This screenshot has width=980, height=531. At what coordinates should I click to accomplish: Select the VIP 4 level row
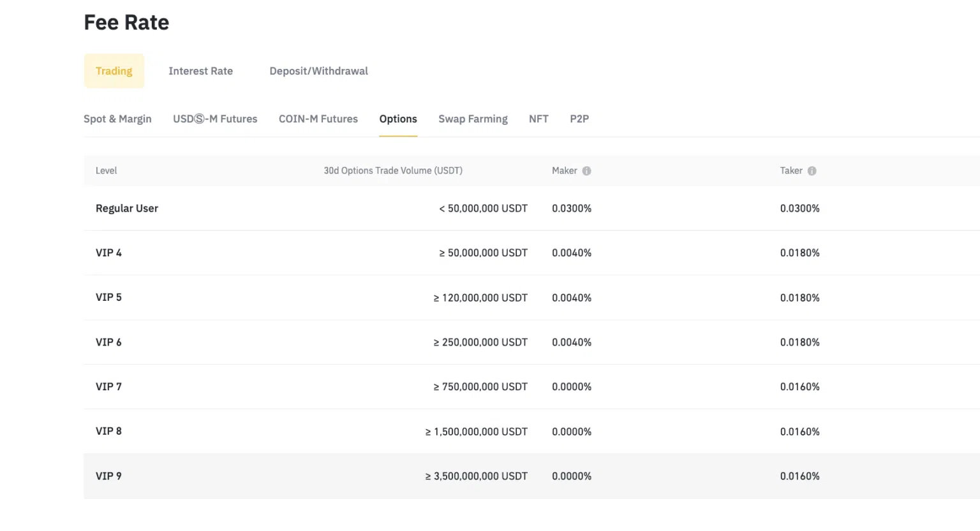point(108,253)
